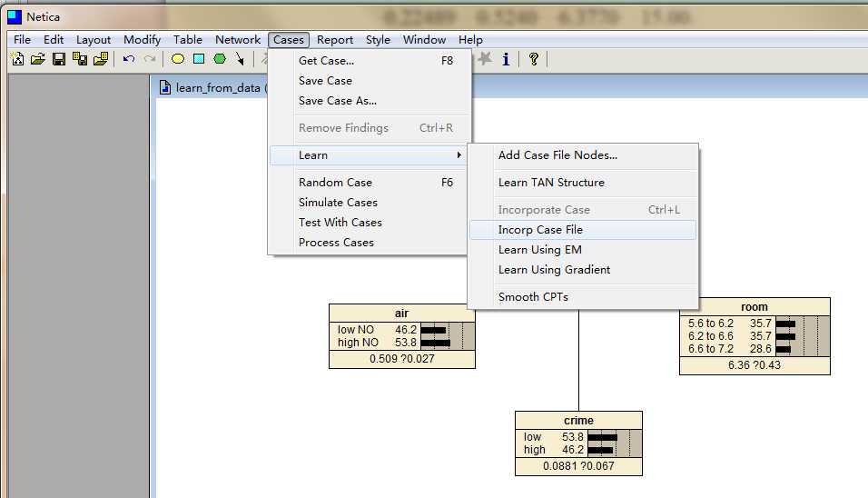Choose Simulate Cases entry
The height and width of the screenshot is (498, 868).
coord(370,202)
